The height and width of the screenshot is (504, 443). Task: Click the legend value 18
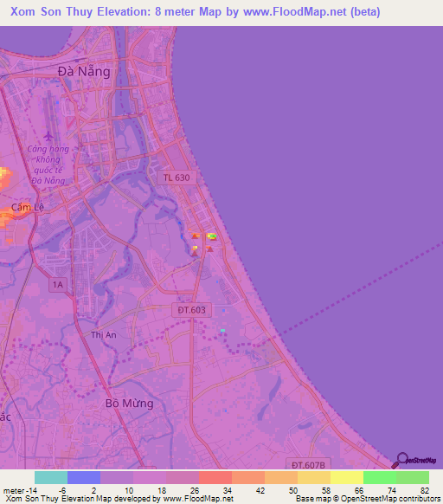[162, 490]
